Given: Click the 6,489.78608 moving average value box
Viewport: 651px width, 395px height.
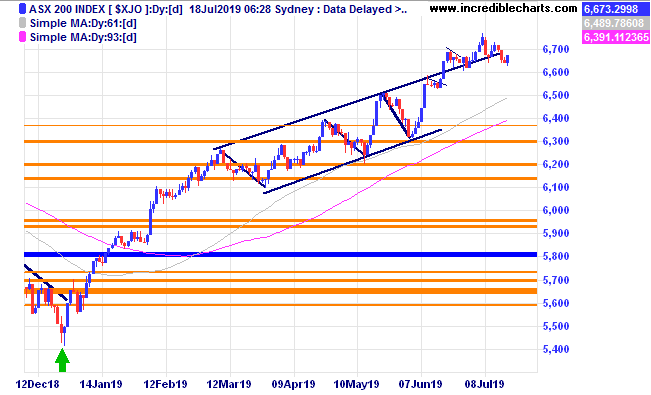Looking at the screenshot, I should (x=616, y=23).
